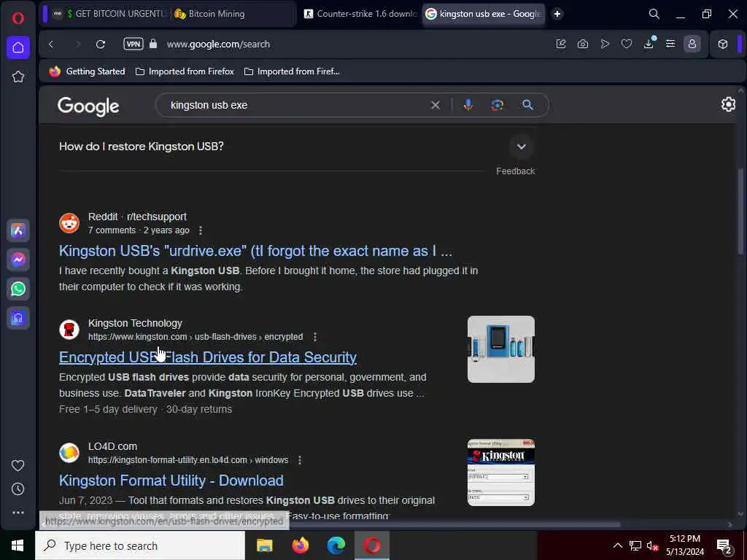Open more options for LO4D.com result
Screen dimensions: 747x560
click(300, 461)
